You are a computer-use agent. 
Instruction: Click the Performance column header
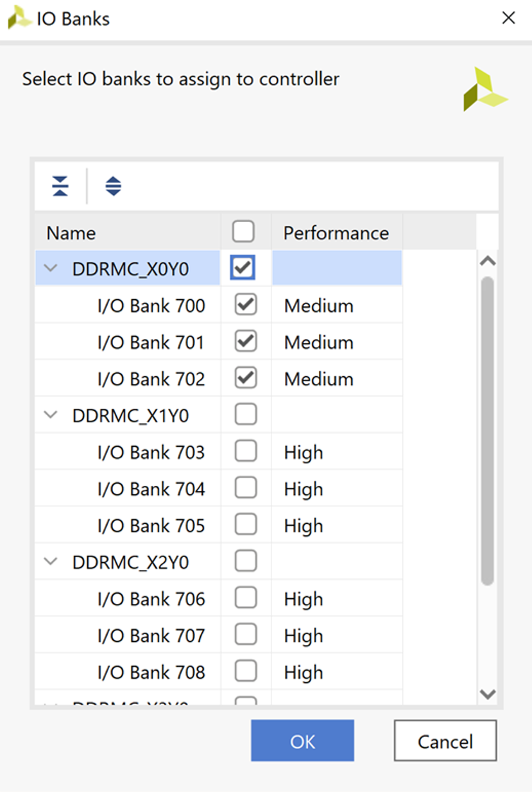[336, 232]
